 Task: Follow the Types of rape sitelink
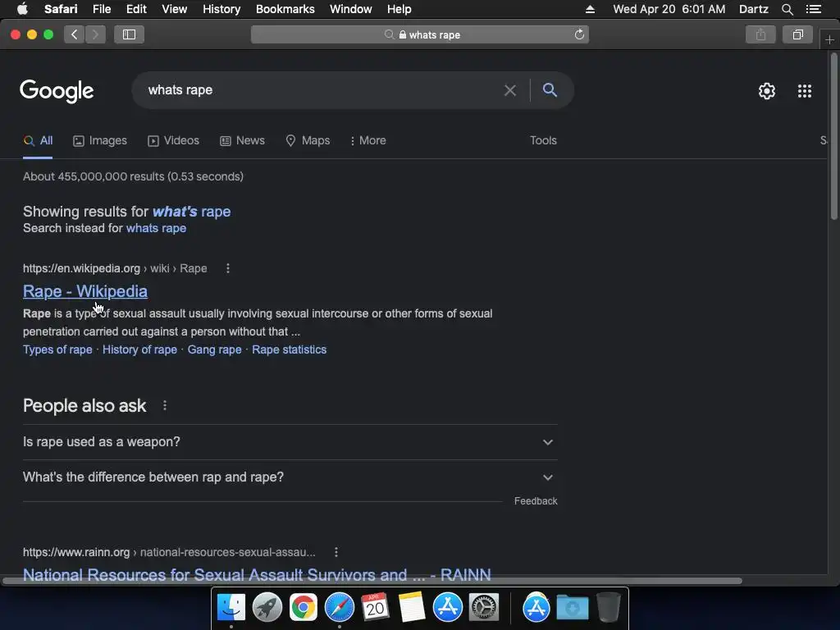pos(57,349)
